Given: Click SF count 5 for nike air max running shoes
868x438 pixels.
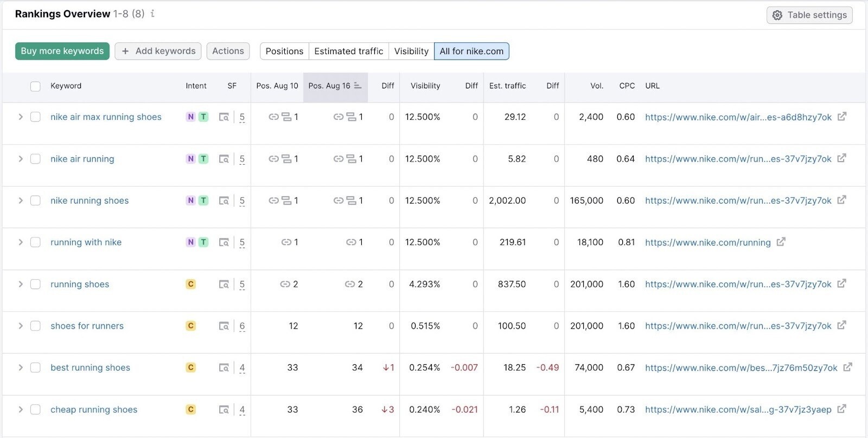Looking at the screenshot, I should coord(242,117).
